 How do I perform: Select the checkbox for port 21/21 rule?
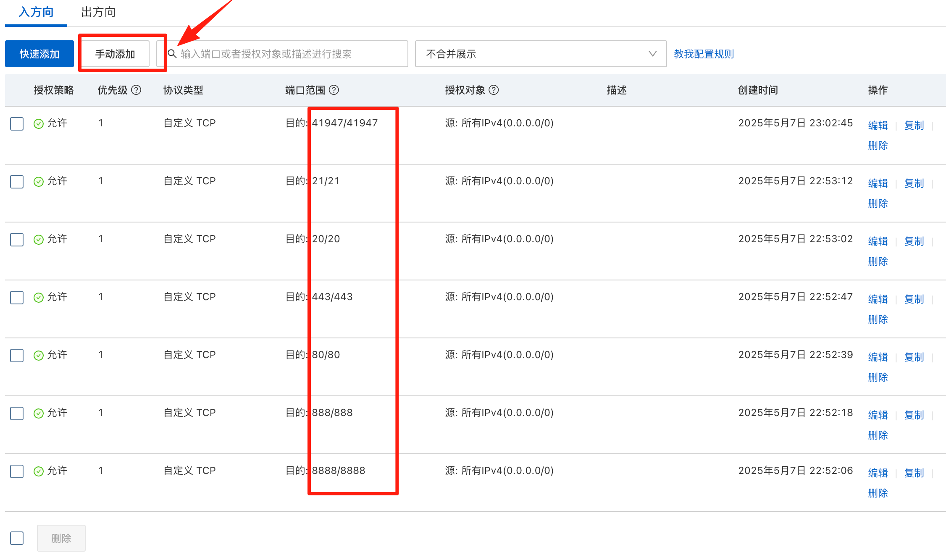click(x=17, y=182)
